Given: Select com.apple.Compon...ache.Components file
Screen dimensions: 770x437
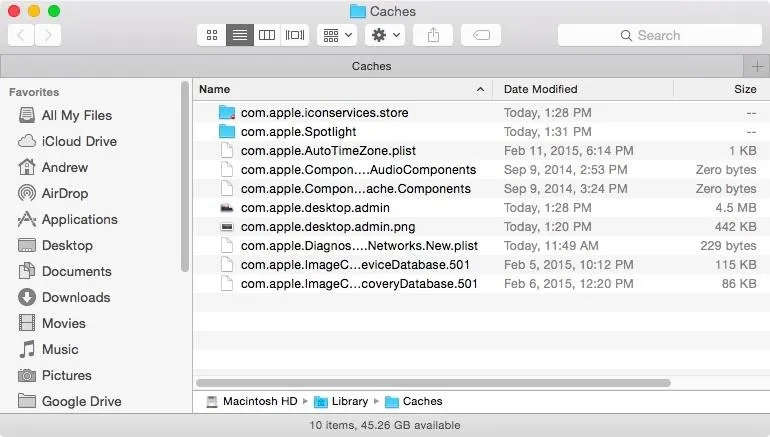Looking at the screenshot, I should [356, 189].
